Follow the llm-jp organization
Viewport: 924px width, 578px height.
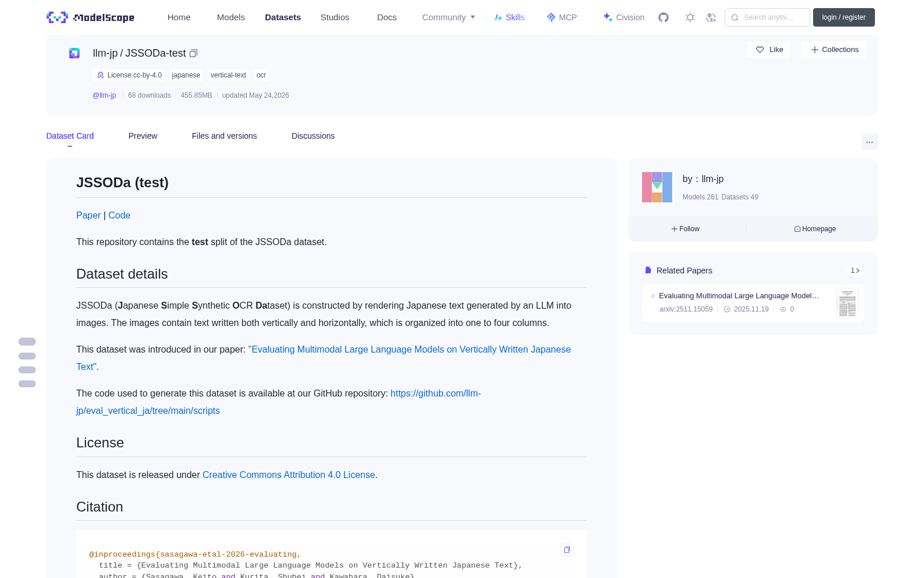click(685, 229)
